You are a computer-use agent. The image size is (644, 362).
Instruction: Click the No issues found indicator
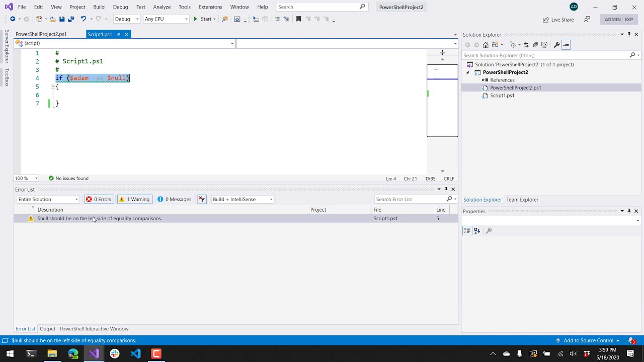coord(68,178)
